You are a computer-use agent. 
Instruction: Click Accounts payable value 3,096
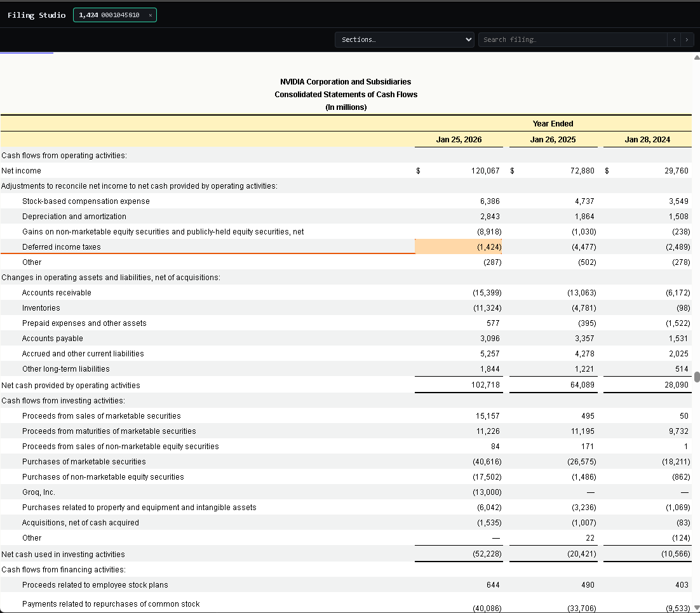(x=490, y=339)
